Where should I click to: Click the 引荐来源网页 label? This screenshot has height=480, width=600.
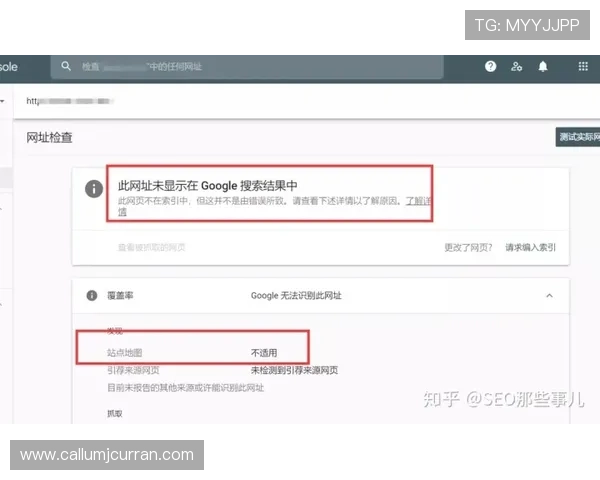[x=133, y=370]
